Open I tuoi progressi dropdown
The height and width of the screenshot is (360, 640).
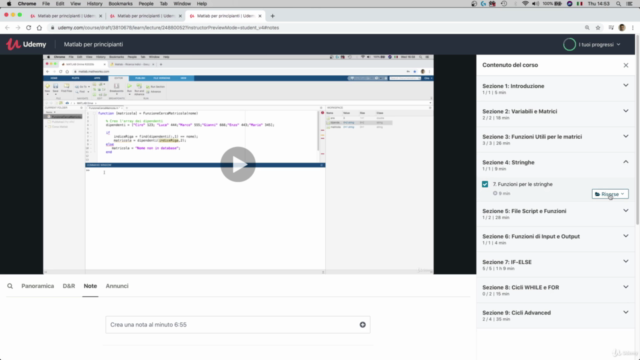pos(599,44)
